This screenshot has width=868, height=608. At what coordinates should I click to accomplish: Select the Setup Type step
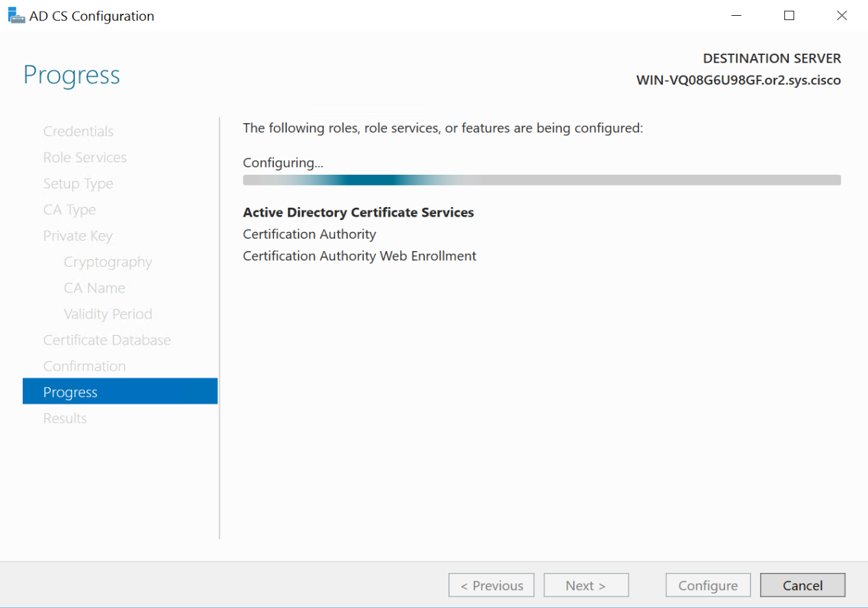78,184
